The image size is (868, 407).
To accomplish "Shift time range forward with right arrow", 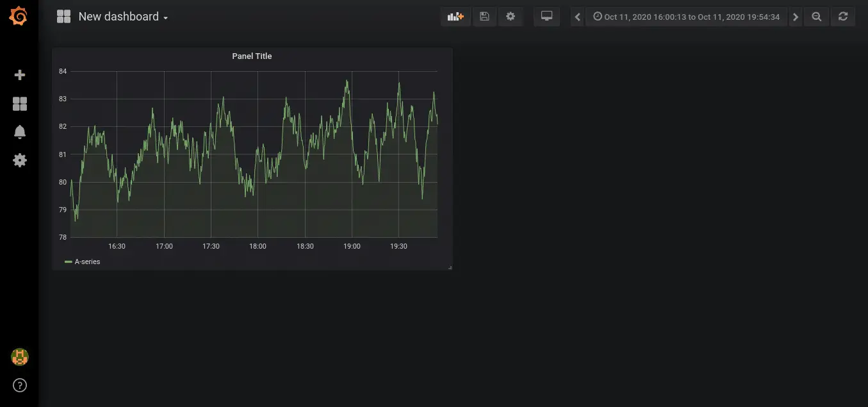I will [795, 16].
